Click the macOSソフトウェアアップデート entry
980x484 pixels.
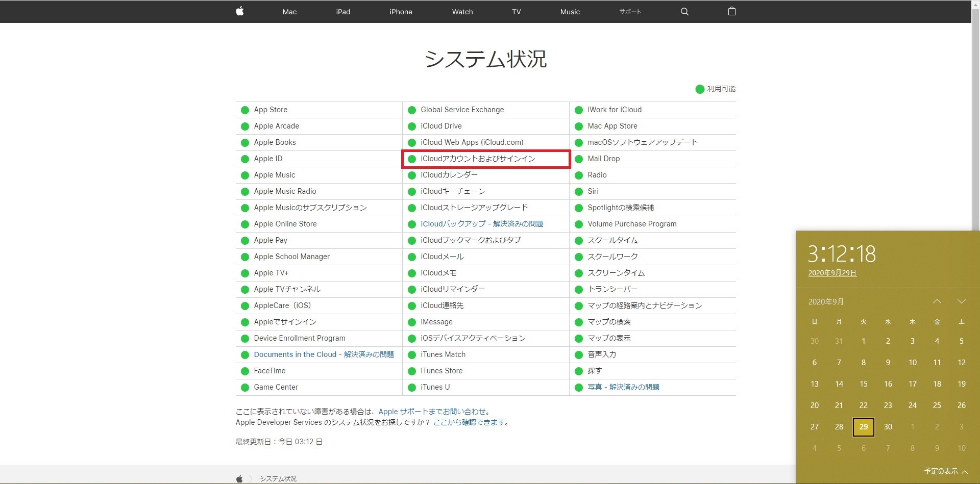point(643,142)
